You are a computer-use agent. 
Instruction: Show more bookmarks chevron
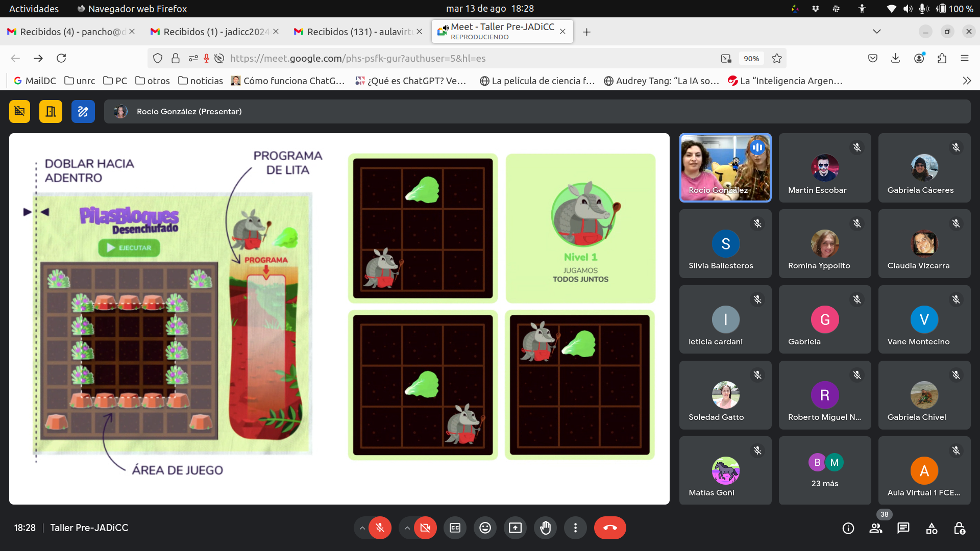[967, 81]
